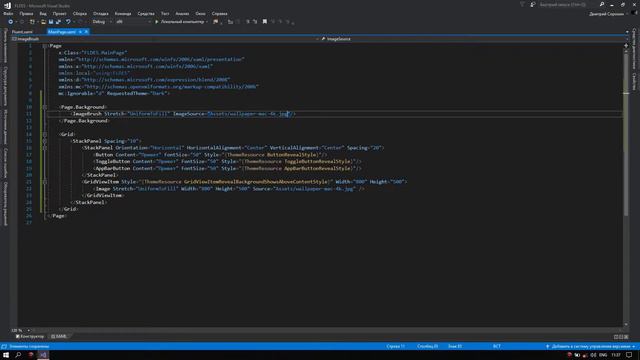
Task: Open the Окно menu
Action: (200, 13)
